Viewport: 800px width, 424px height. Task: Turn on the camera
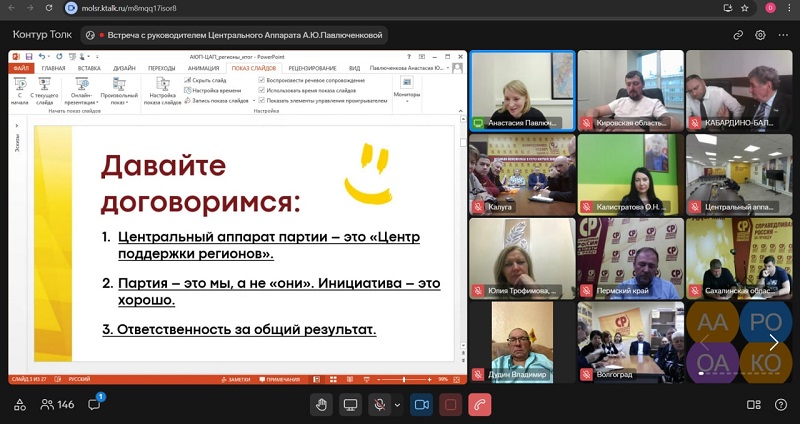tap(421, 405)
